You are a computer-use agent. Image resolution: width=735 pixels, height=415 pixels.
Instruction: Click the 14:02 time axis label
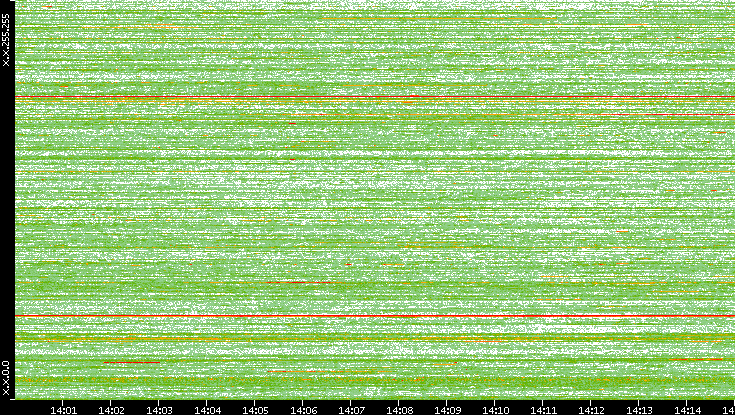point(112,410)
